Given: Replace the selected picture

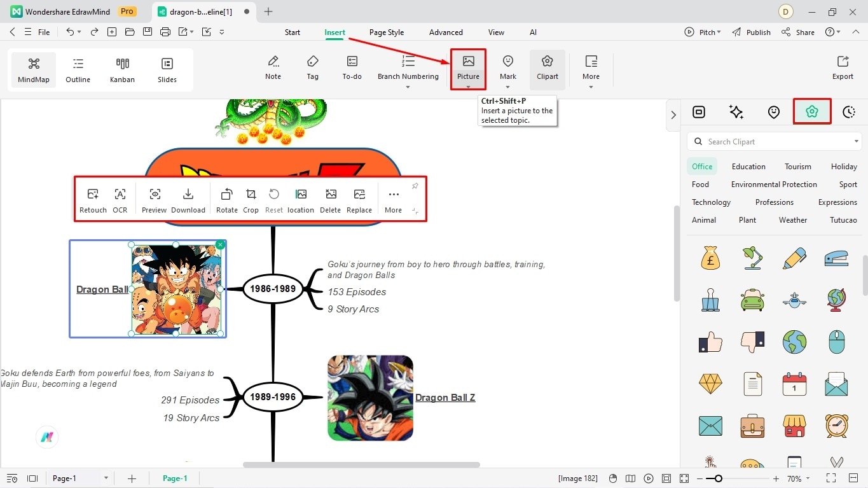Looking at the screenshot, I should coord(359,200).
